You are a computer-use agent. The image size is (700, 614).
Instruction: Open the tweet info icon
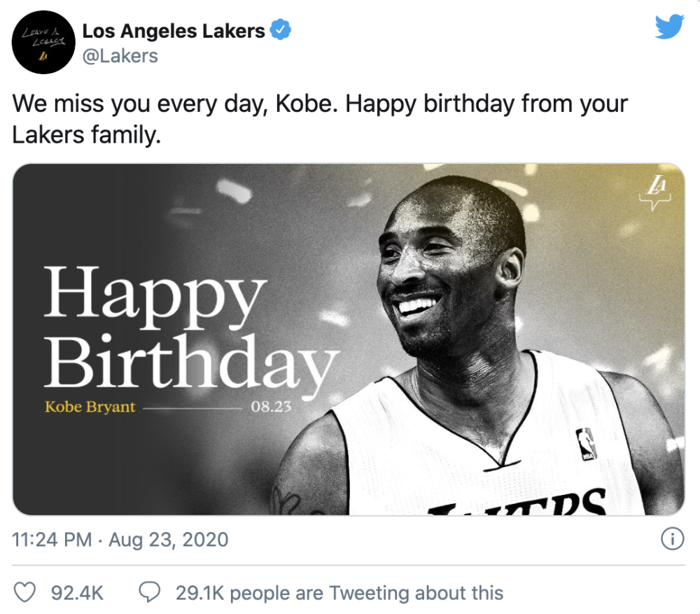672,540
